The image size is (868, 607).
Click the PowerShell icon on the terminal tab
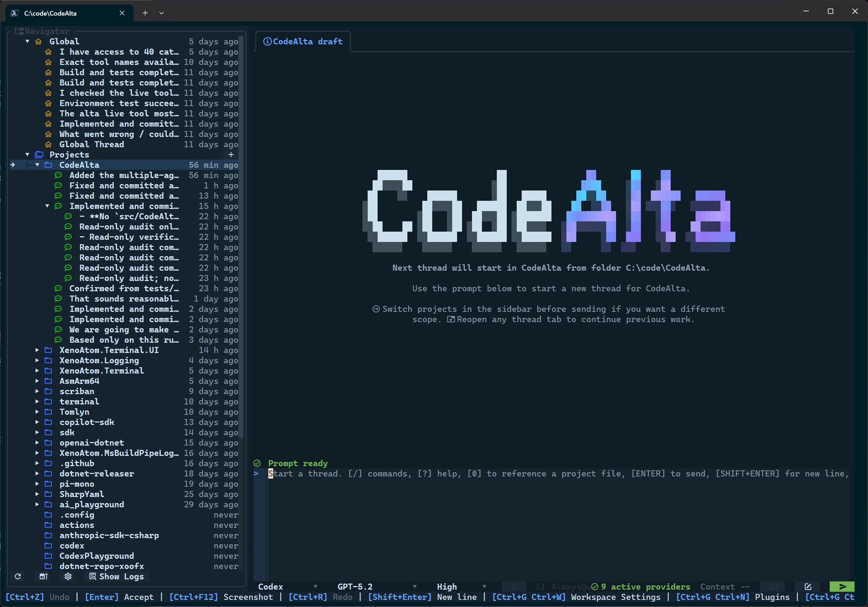pyautogui.click(x=15, y=13)
